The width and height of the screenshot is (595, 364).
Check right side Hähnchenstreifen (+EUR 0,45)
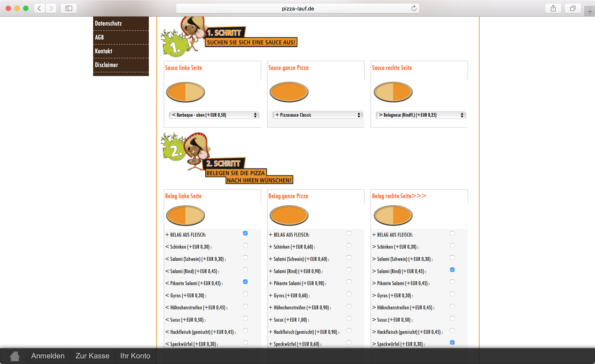tap(452, 306)
